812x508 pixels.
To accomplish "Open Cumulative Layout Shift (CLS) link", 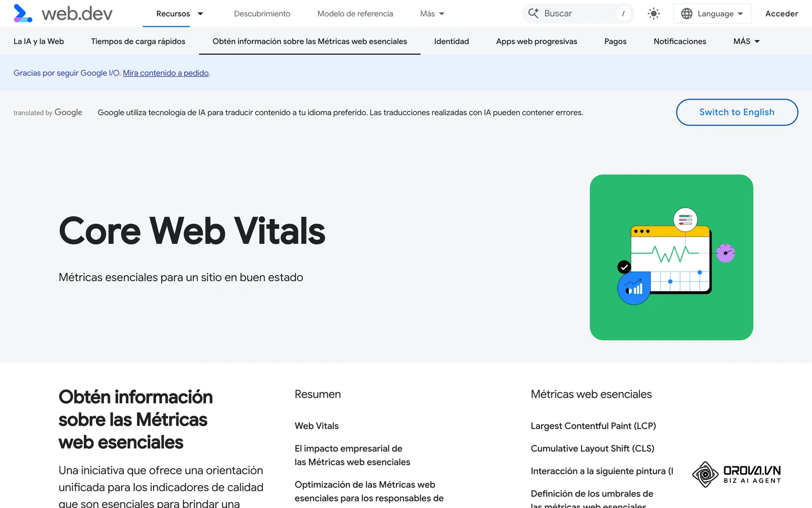I will pyautogui.click(x=592, y=449).
